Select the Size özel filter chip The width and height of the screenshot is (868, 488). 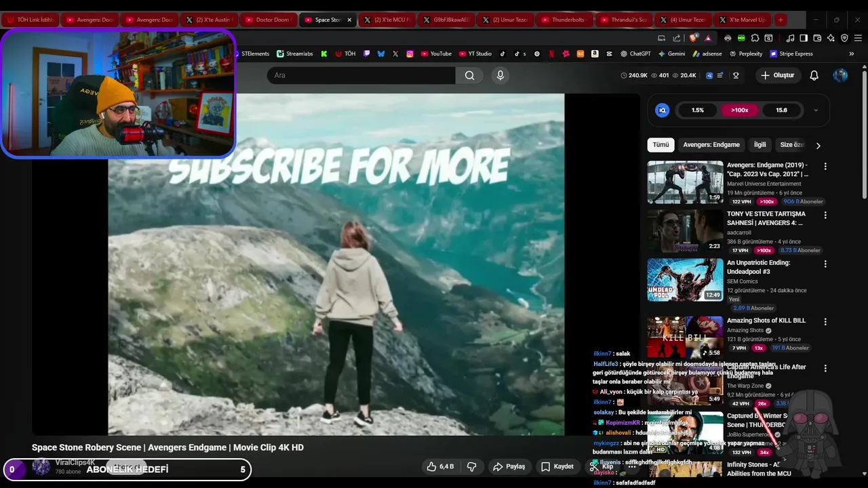point(791,144)
